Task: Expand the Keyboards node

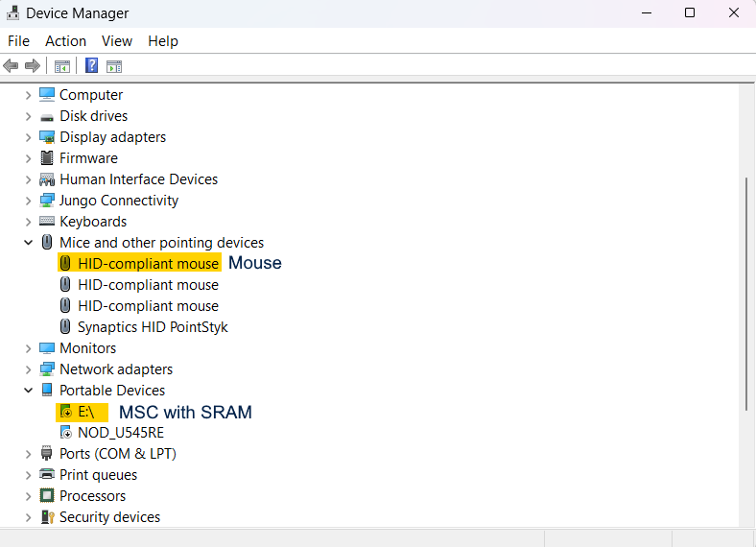Action: [28, 222]
